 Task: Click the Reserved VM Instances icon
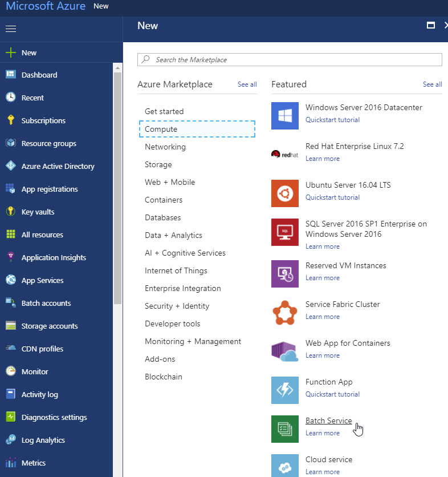pyautogui.click(x=285, y=273)
